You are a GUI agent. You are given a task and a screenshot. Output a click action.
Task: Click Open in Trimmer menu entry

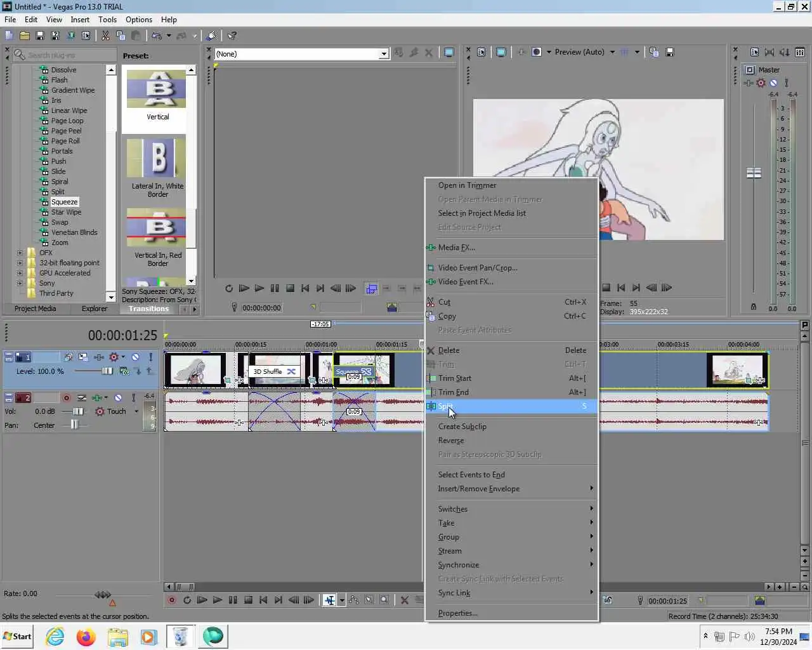(511, 185)
